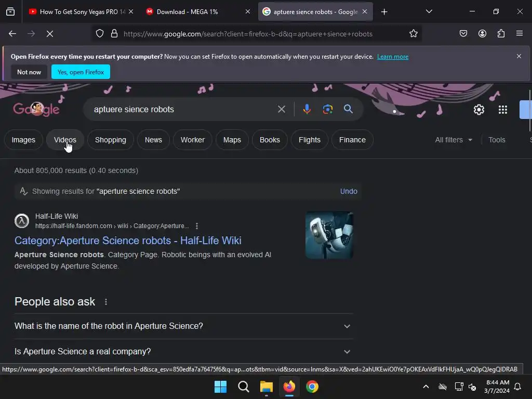Open People also ask options menu
Image resolution: width=532 pixels, height=399 pixels.
coord(106,302)
